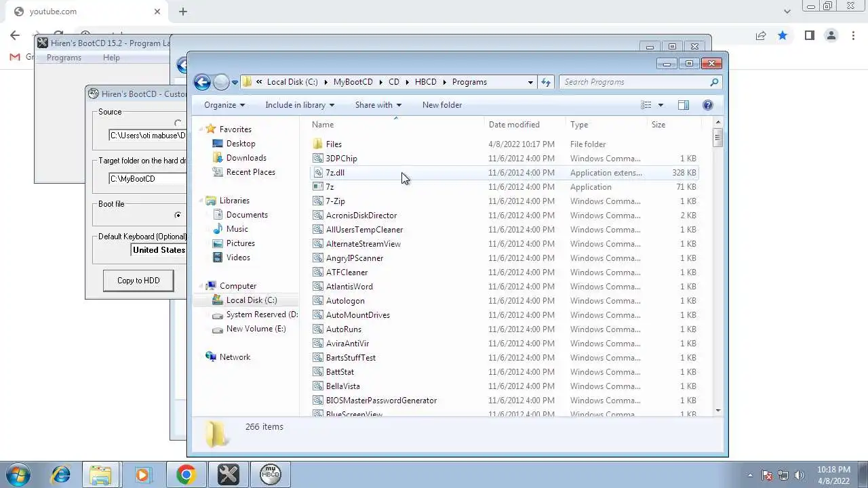
Task: Select the BIOSMasterPasswordGenerator file
Action: click(381, 401)
